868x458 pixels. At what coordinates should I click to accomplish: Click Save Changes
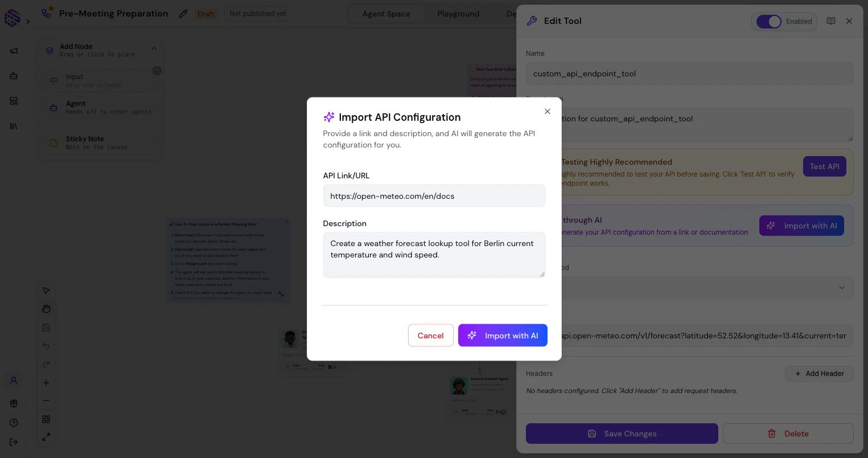(622, 434)
